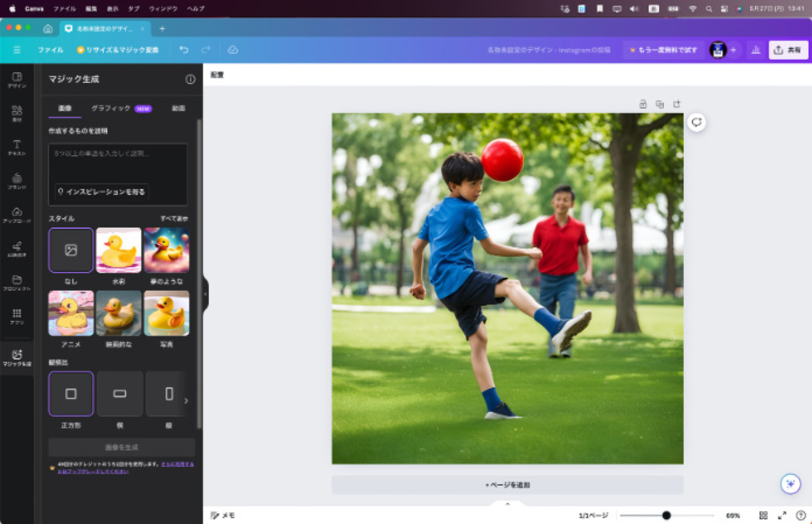The image size is (812, 524).
Task: Open the プロジェクト projects sidebar icon
Action: tap(17, 283)
